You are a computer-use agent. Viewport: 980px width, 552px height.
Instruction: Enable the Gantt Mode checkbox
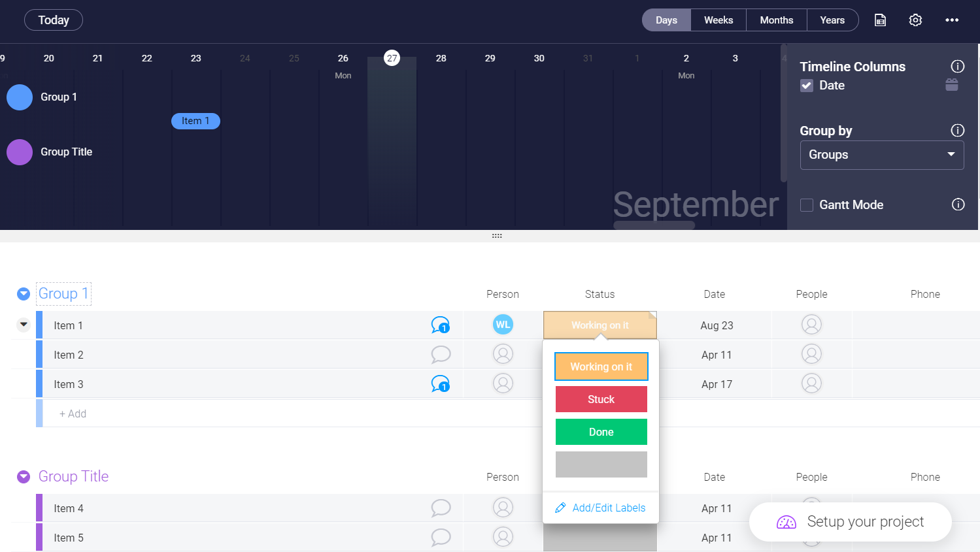807,205
